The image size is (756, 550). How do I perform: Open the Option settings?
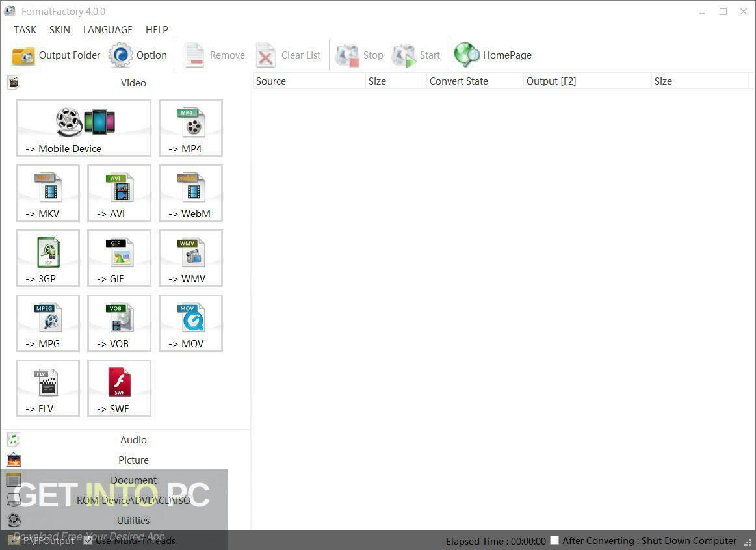coord(138,55)
